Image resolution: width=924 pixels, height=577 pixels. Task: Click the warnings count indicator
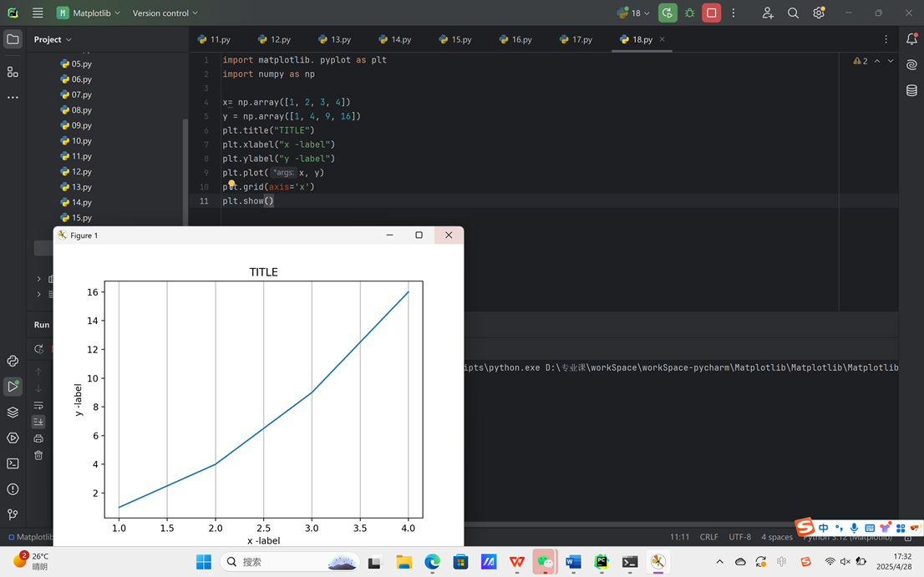coord(861,61)
